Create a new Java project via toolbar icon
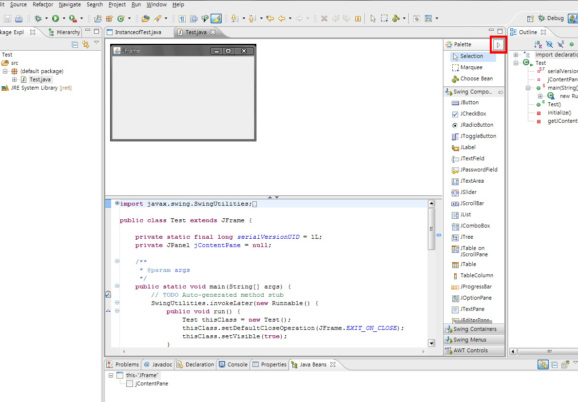The height and width of the screenshot is (402, 578). coord(98,18)
